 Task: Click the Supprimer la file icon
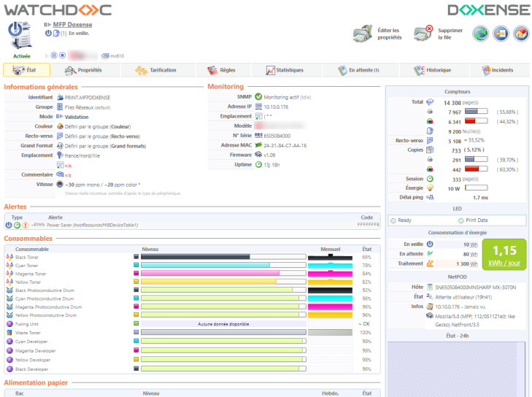pos(424,34)
